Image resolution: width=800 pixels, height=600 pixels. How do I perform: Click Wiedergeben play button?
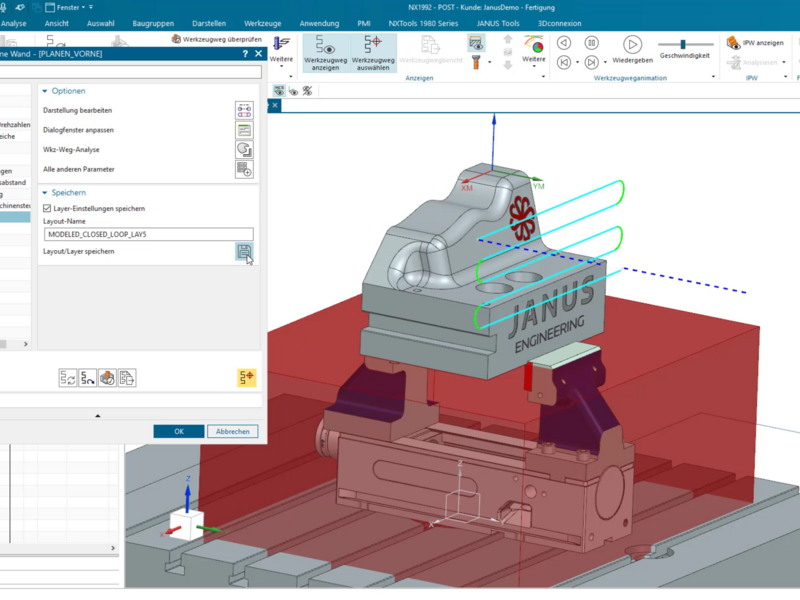coord(632,44)
